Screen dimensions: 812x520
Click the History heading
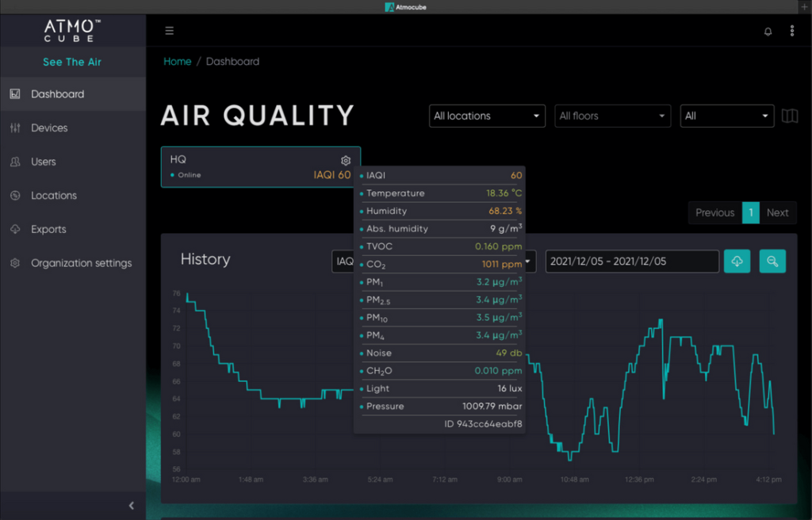(205, 259)
